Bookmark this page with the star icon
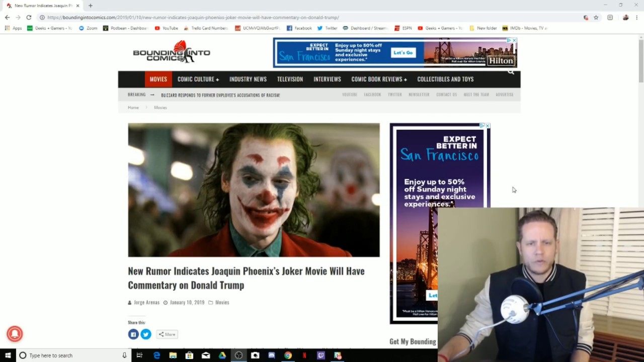 (596, 17)
